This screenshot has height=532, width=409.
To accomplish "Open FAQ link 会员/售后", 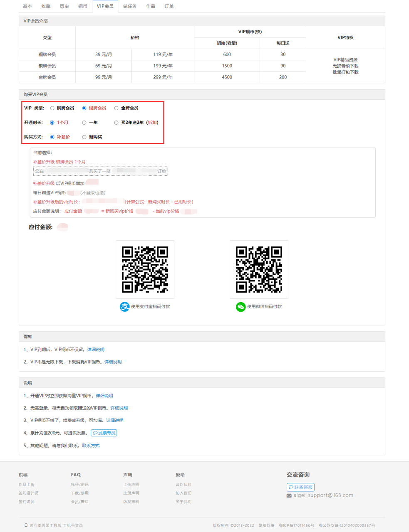I will click(80, 502).
